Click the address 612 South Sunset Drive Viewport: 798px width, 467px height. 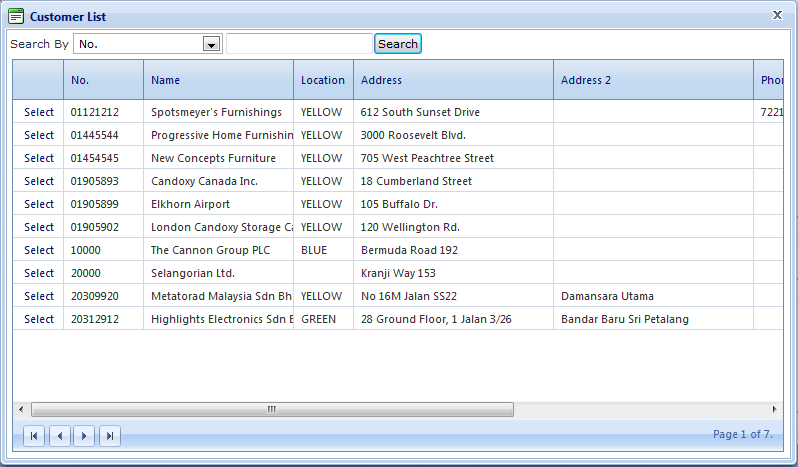(x=420, y=112)
